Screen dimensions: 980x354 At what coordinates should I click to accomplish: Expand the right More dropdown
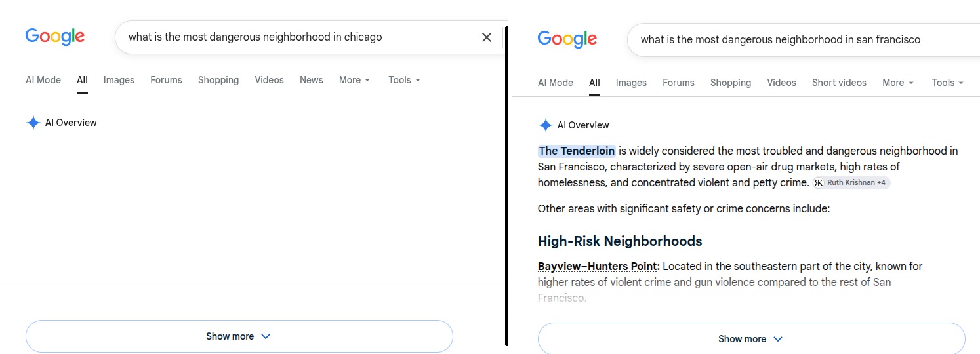898,83
